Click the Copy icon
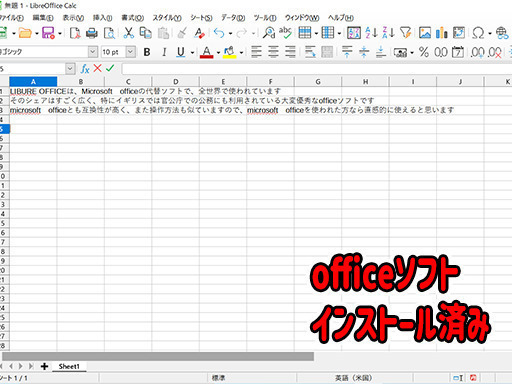 tap(145, 33)
